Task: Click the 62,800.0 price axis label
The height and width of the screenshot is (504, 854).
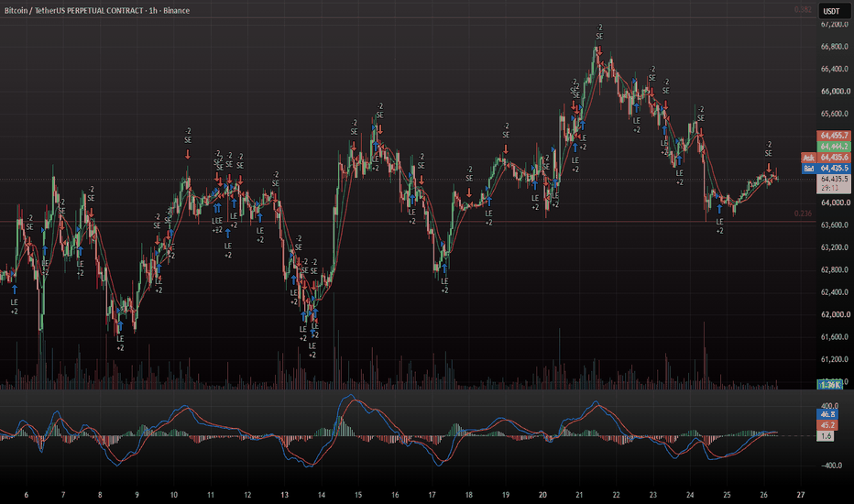Action: tap(835, 269)
